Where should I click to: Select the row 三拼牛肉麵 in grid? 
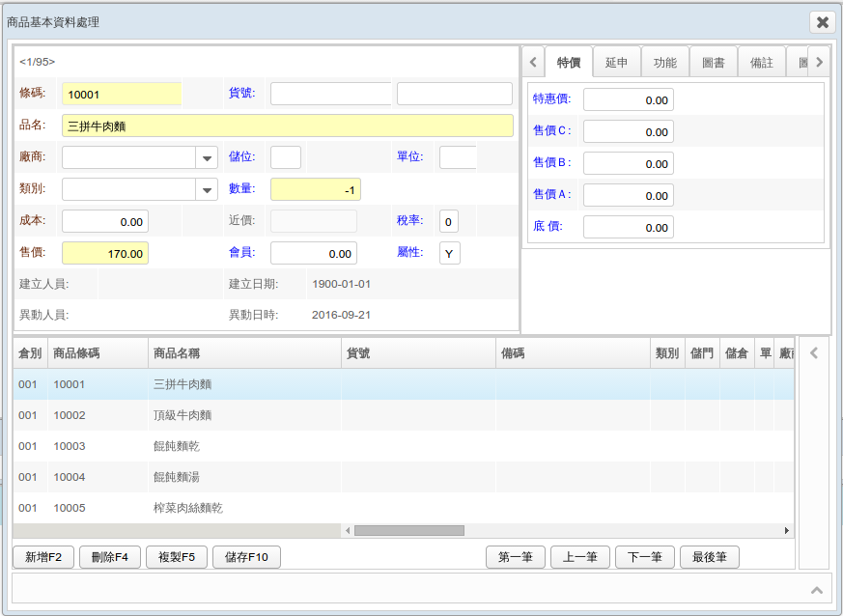click(404, 384)
